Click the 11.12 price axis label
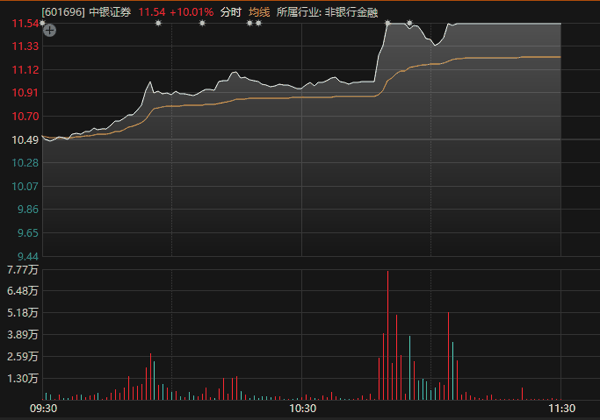Image resolution: width=600 pixels, height=420 pixels. click(x=25, y=70)
